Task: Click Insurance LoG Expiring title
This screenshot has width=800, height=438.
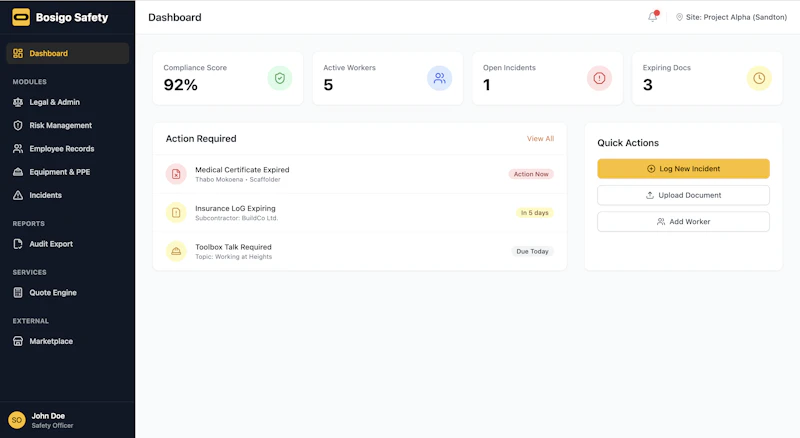Action: pyautogui.click(x=235, y=208)
